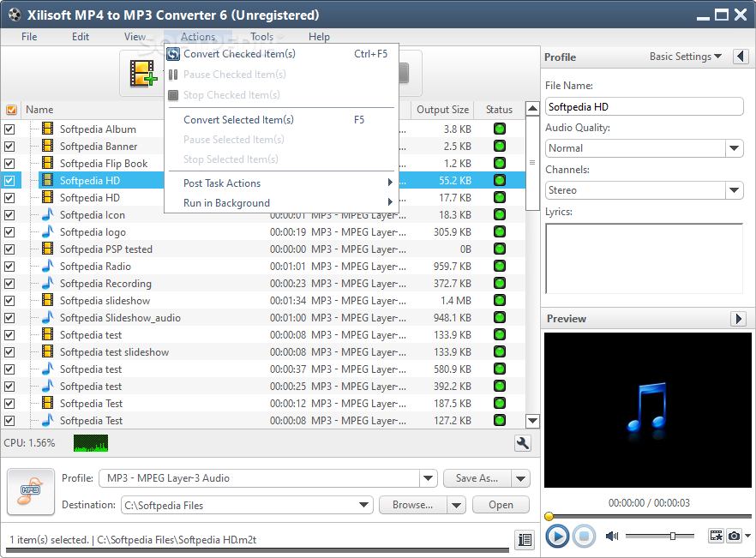
Task: Uncheck the Softpedia logo checkbox
Action: [x=9, y=232]
